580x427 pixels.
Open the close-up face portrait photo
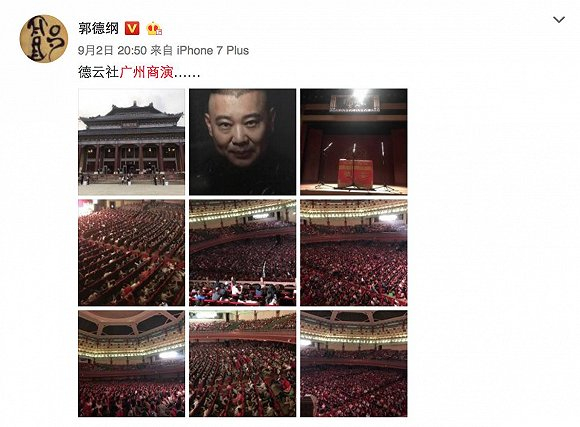[242, 142]
